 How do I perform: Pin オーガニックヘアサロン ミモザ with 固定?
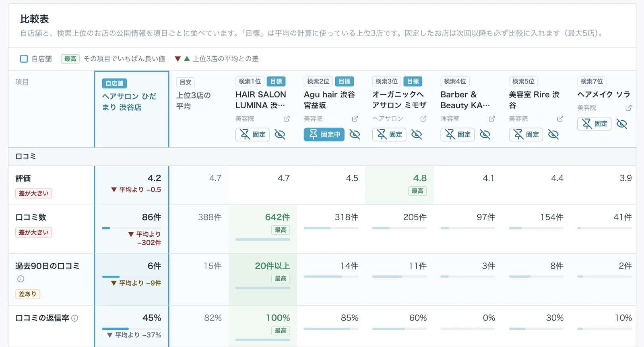[x=389, y=134]
